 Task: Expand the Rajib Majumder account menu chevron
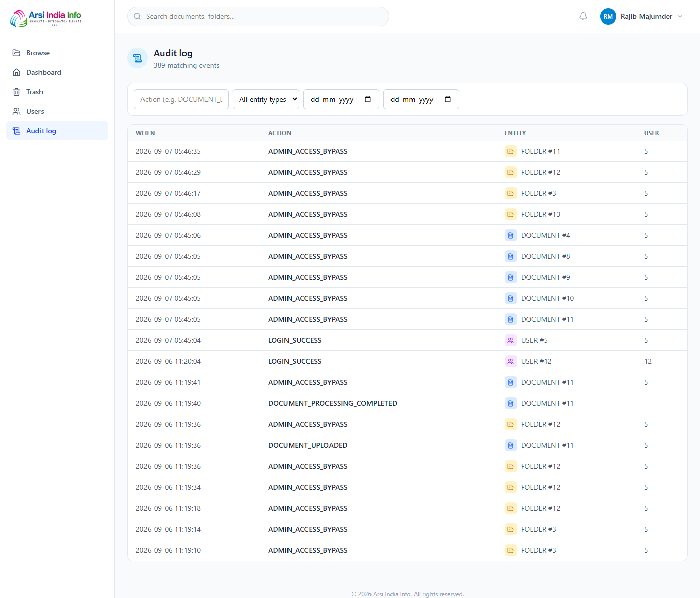tap(680, 16)
